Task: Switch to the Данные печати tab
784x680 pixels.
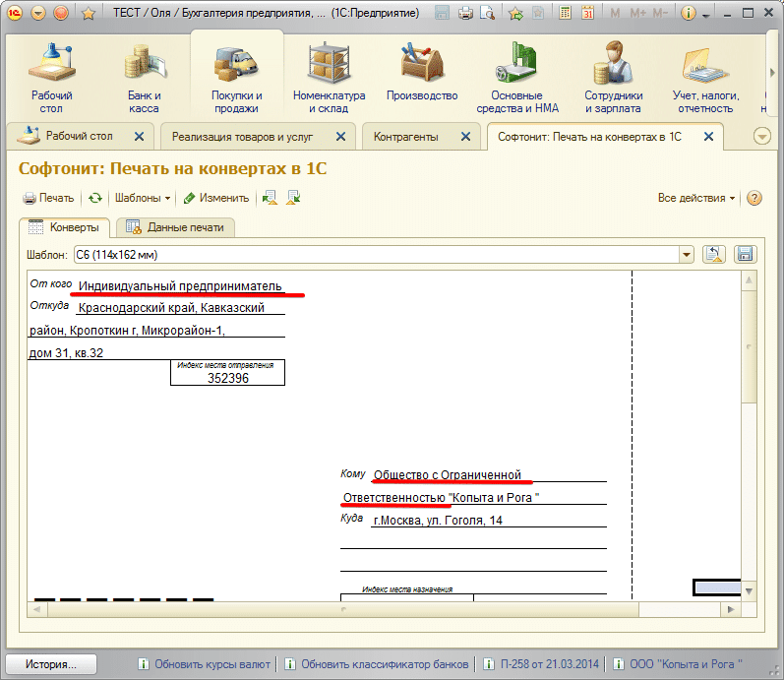Action: (x=175, y=227)
